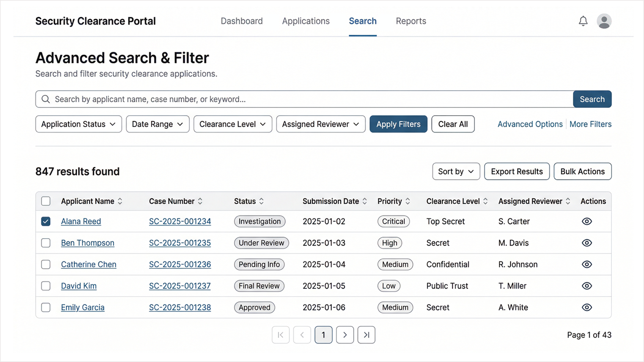
Task: Click the Apply Filters button
Action: [398, 124]
